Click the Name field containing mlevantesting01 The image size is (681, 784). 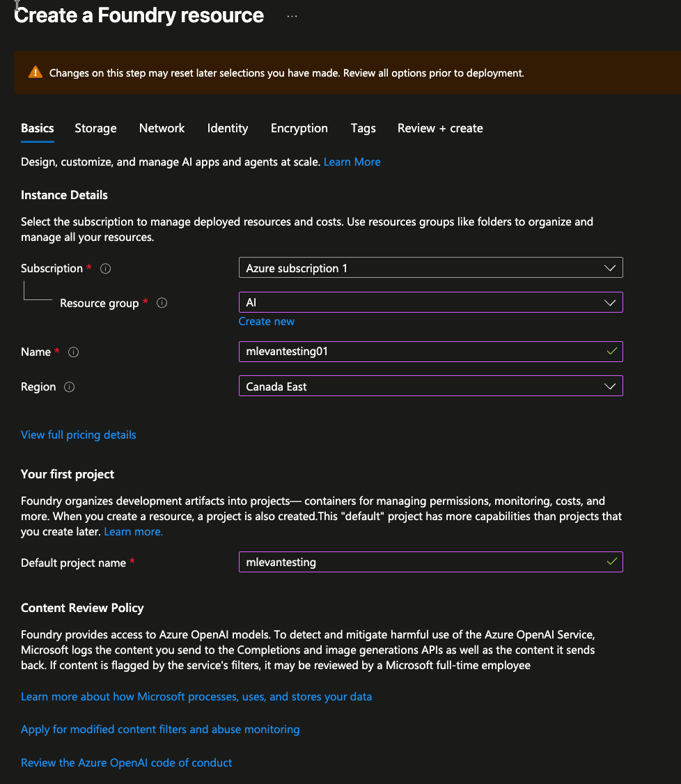[x=421, y=352]
